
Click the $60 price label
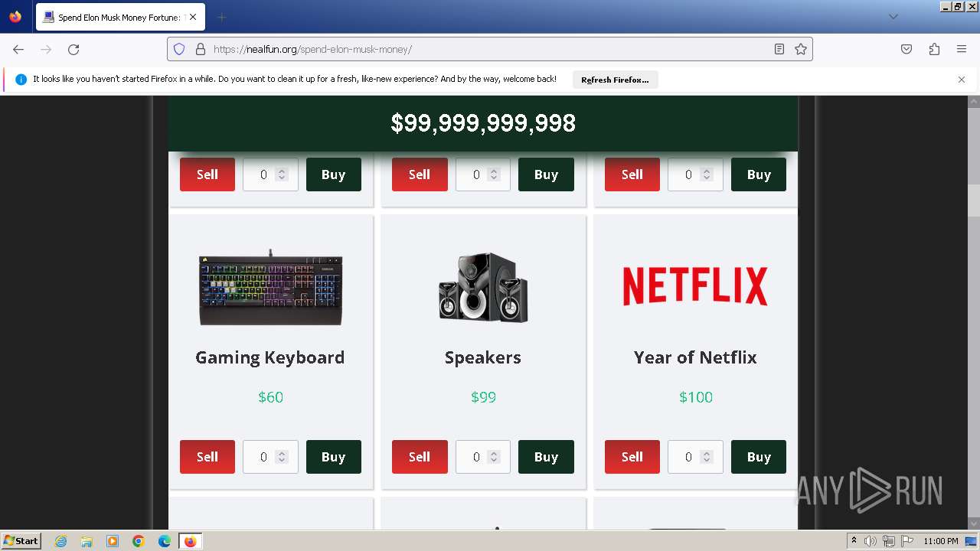270,397
